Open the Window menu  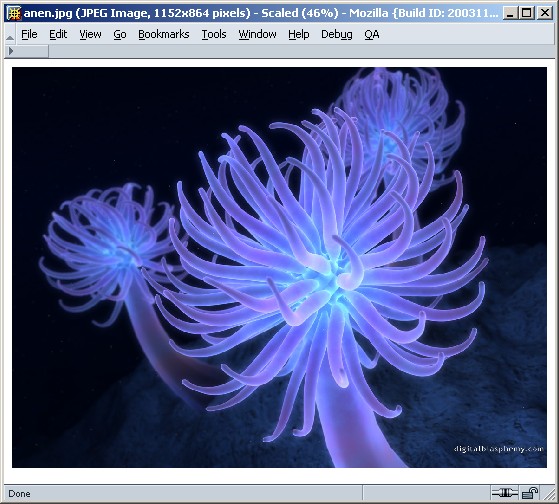coord(257,34)
